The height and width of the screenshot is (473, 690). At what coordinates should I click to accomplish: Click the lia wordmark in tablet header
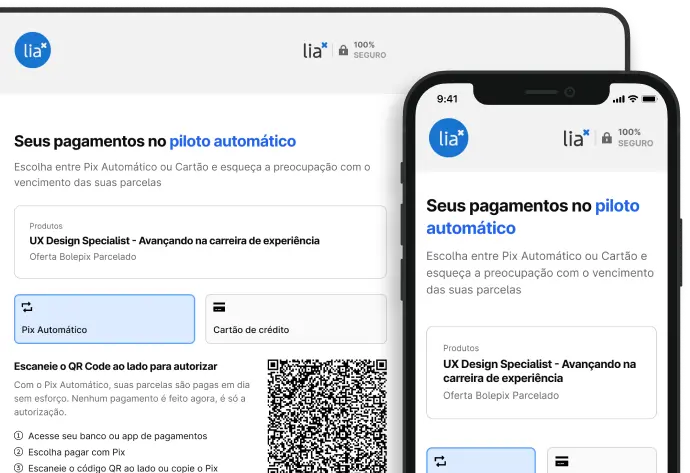click(x=315, y=51)
